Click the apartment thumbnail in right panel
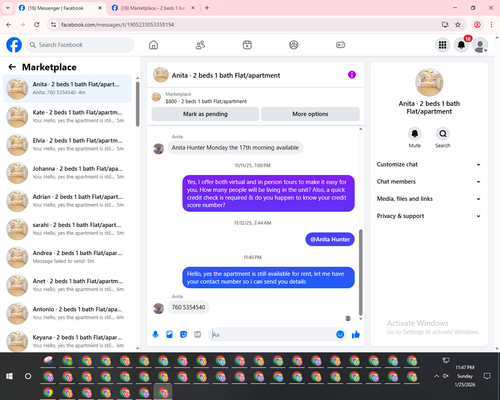Viewport: 500px width, 400px height. pos(429,82)
